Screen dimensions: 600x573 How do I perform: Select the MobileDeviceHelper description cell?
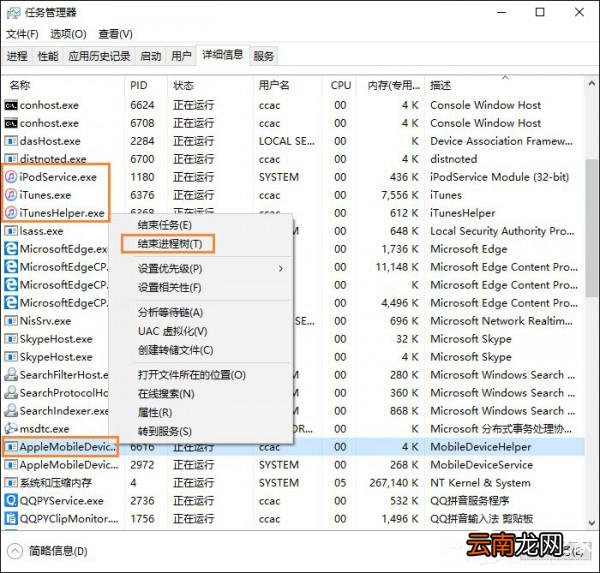pos(481,447)
